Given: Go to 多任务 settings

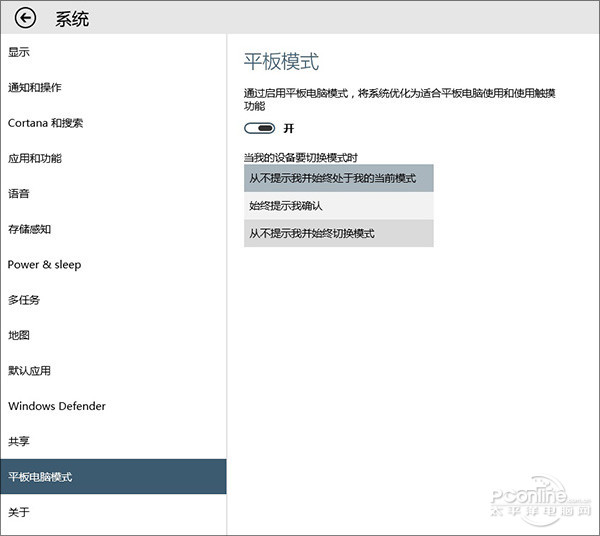Looking at the screenshot, I should (113, 300).
